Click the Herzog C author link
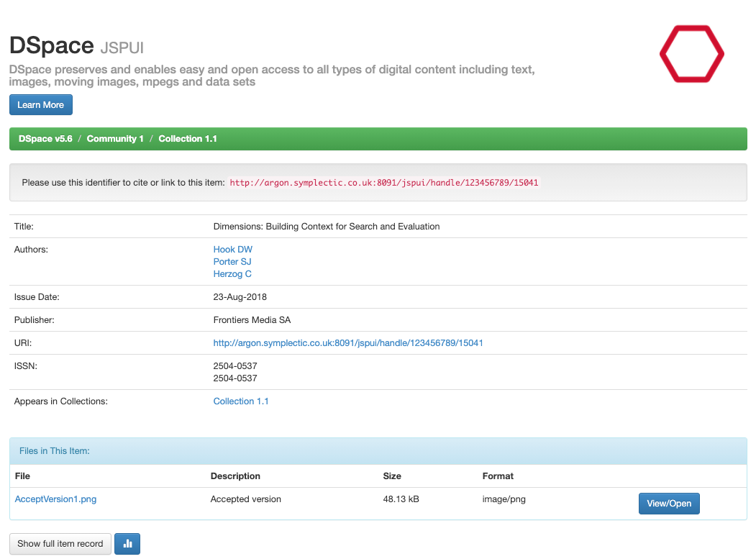756x559 pixels. point(232,274)
